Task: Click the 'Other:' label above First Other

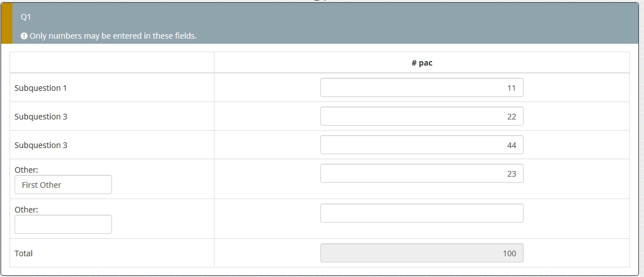Action: coord(26,169)
